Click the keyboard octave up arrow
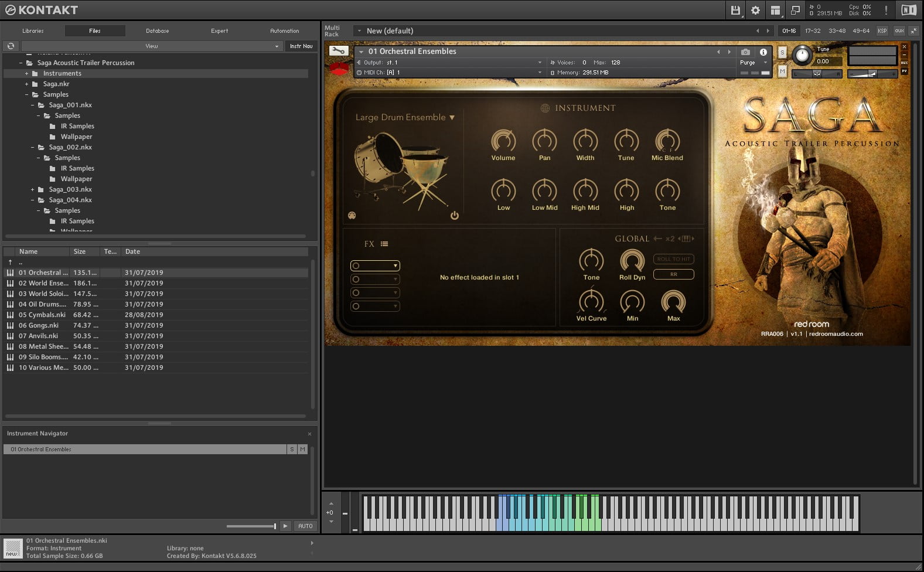 click(331, 503)
